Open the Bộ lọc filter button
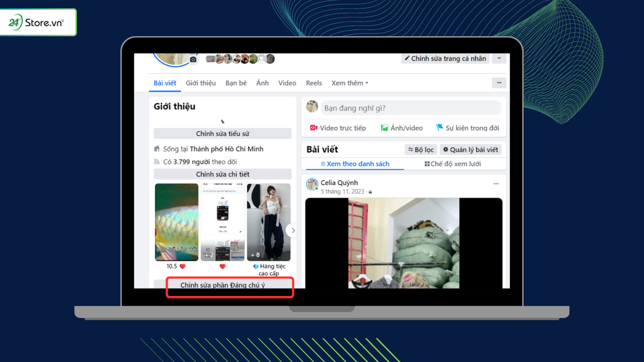This screenshot has height=362, width=644. [x=421, y=150]
